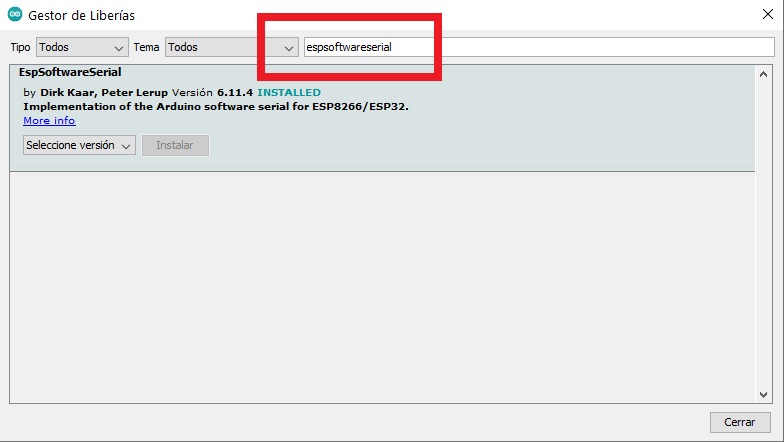This screenshot has height=442, width=784.
Task: Click the Tema label text
Action: coord(147,48)
